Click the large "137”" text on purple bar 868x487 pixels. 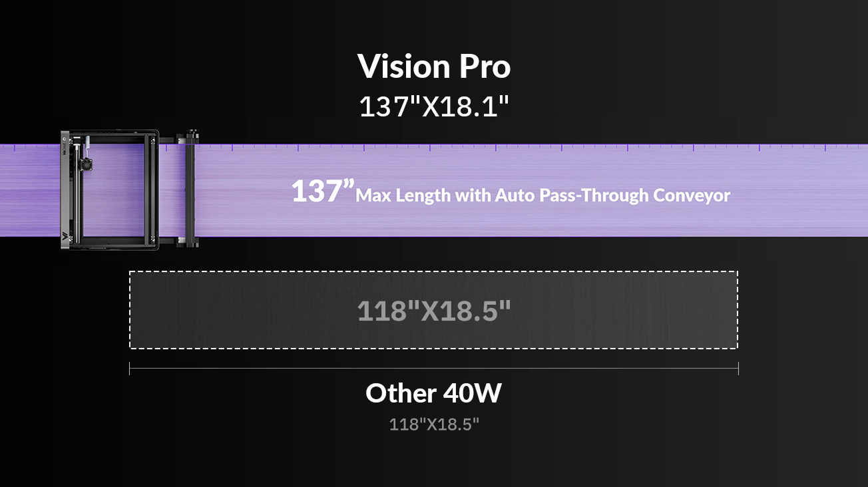tap(323, 192)
